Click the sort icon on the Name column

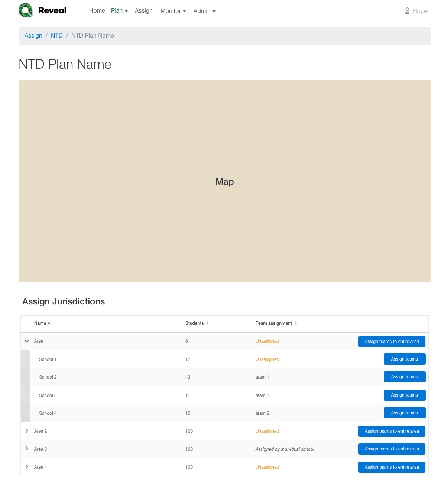click(x=49, y=323)
